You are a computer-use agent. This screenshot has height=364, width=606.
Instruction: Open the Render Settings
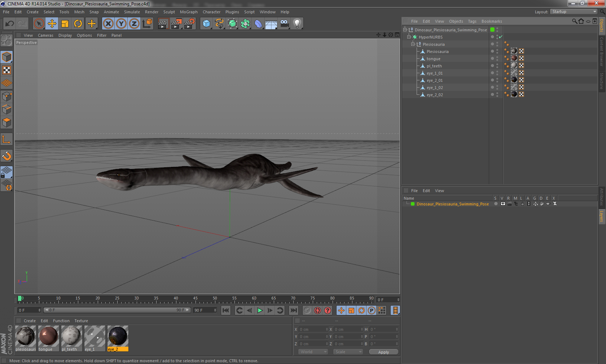tap(190, 24)
